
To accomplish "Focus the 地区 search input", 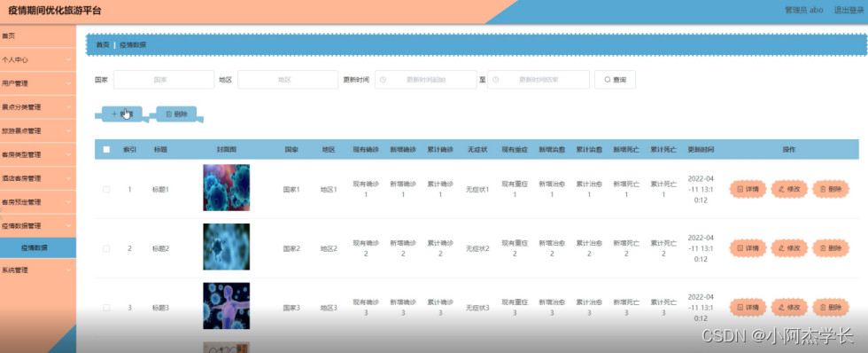I will (288, 80).
